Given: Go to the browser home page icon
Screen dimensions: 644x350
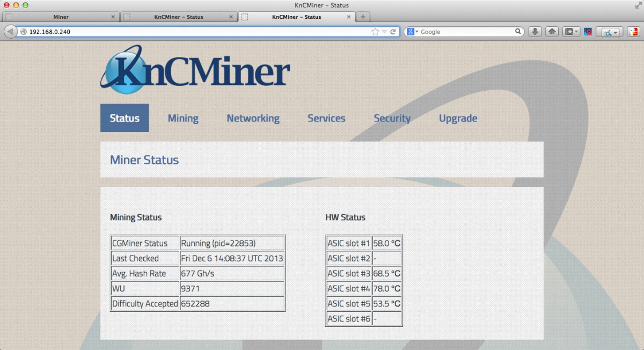Looking at the screenshot, I should (552, 32).
